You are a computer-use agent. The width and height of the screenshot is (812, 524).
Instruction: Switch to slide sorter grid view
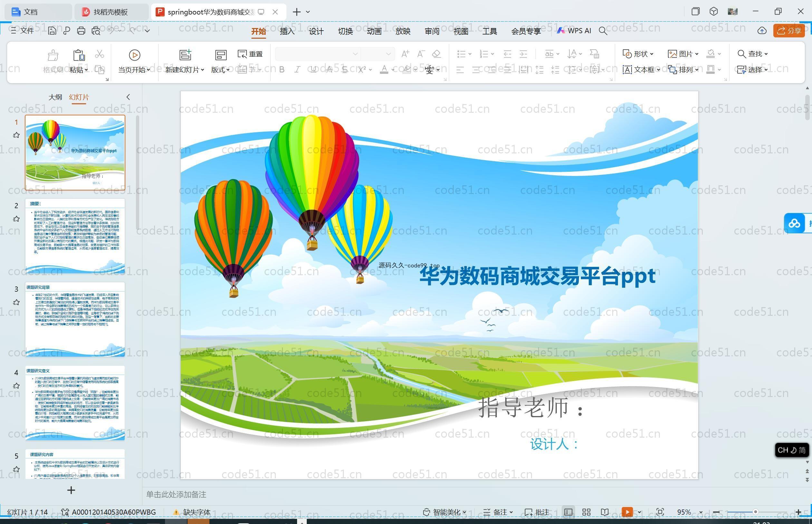[x=586, y=512]
